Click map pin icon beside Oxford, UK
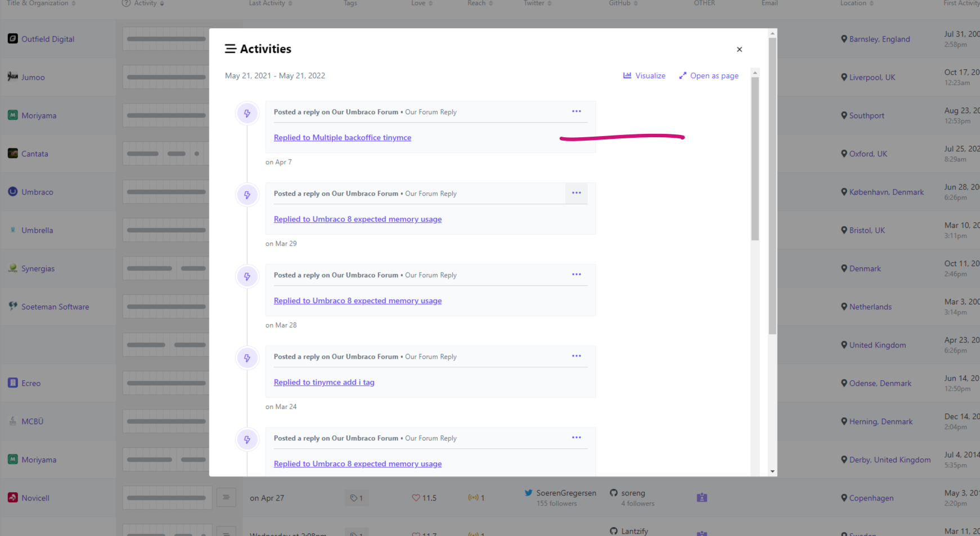 844,154
